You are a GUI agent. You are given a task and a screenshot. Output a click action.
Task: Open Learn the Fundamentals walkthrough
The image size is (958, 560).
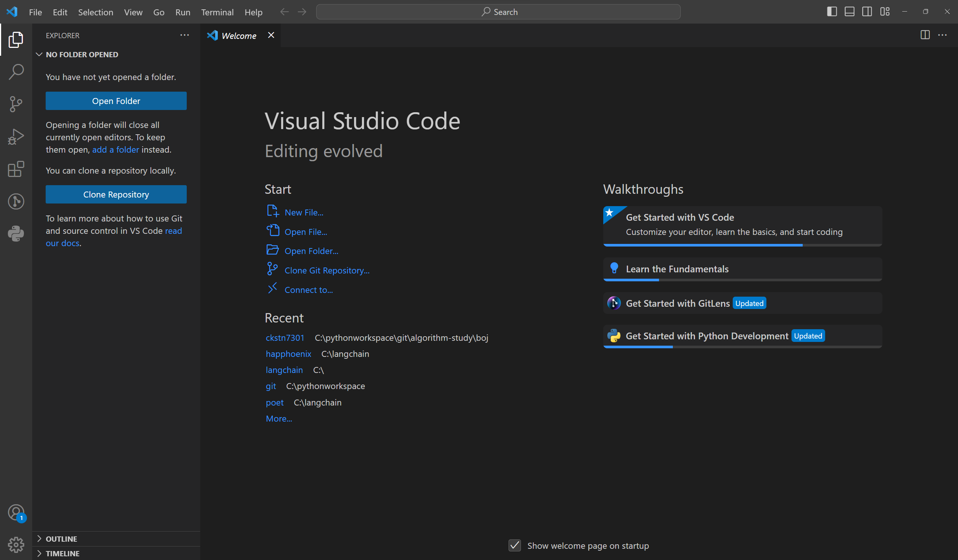742,269
